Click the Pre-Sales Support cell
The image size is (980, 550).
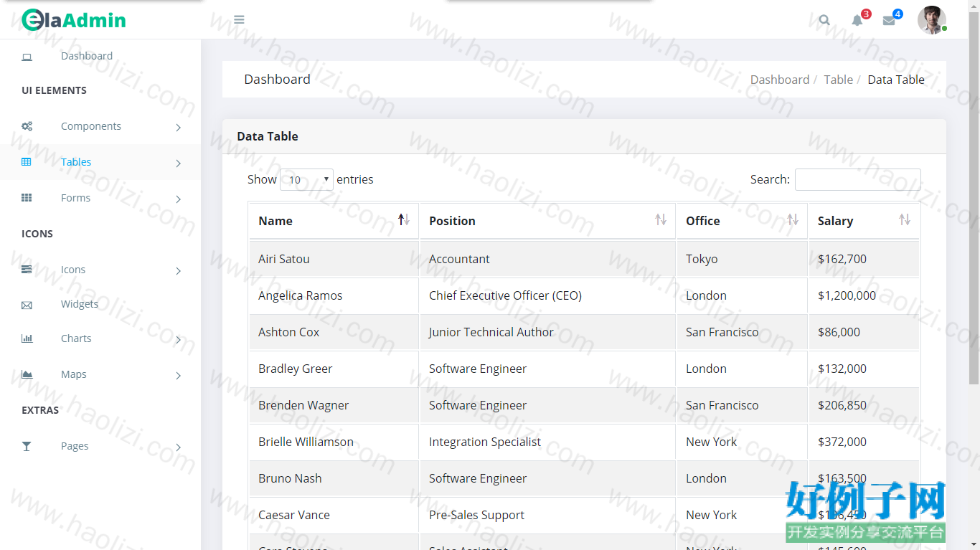click(x=548, y=515)
